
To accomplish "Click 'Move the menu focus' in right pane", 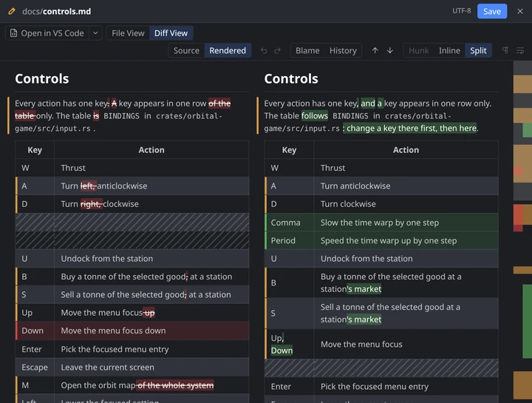I will pos(361,345).
